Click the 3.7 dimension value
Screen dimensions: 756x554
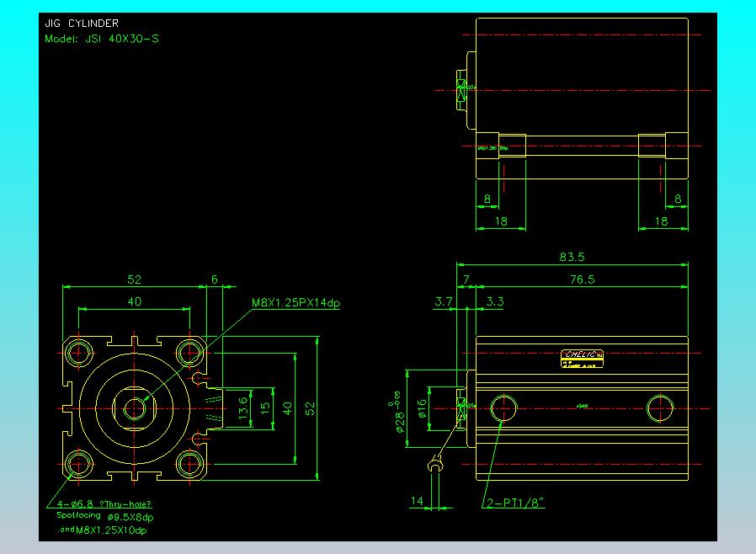tap(444, 301)
